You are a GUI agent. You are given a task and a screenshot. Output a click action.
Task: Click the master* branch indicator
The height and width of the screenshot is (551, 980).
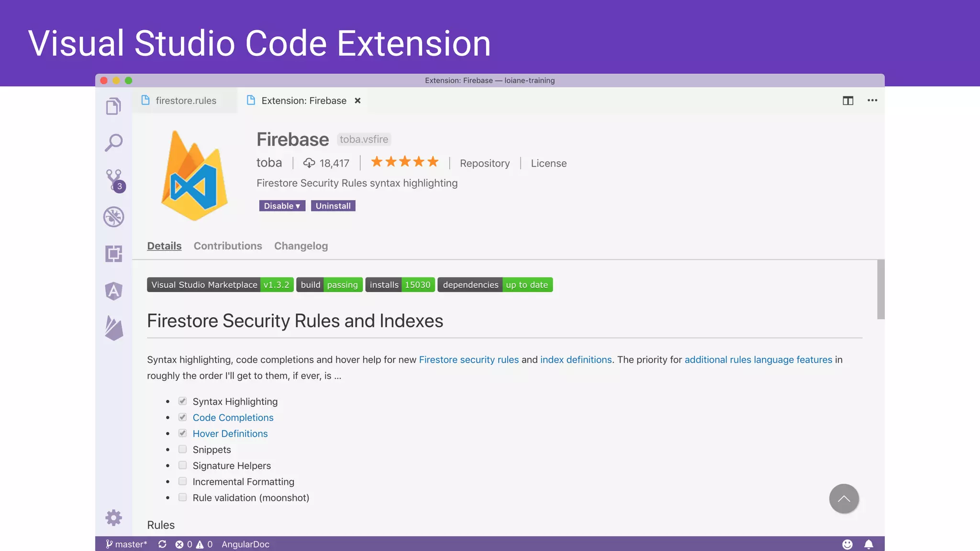pyautogui.click(x=126, y=544)
